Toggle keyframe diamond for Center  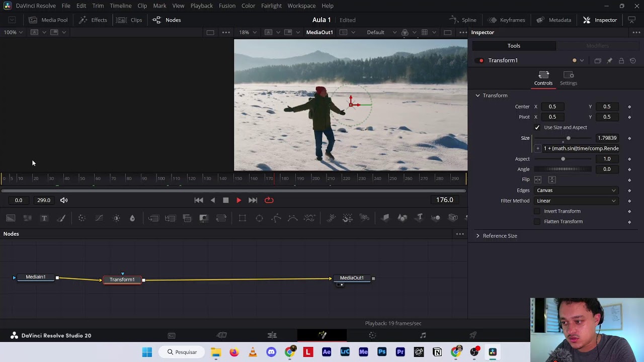(629, 107)
